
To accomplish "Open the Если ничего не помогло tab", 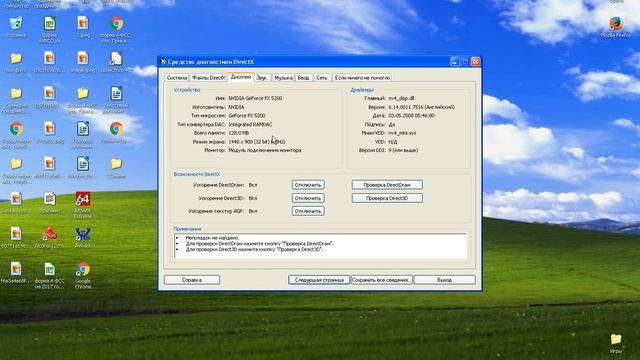I will tap(362, 78).
